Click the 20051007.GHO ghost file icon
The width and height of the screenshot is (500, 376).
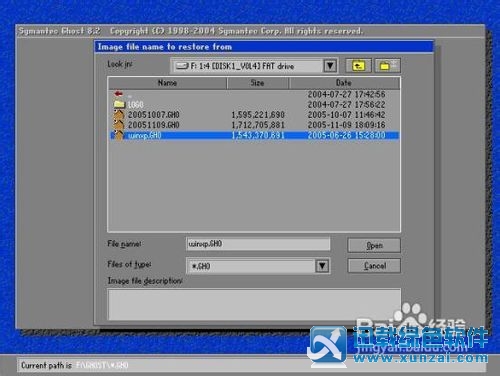[x=119, y=115]
